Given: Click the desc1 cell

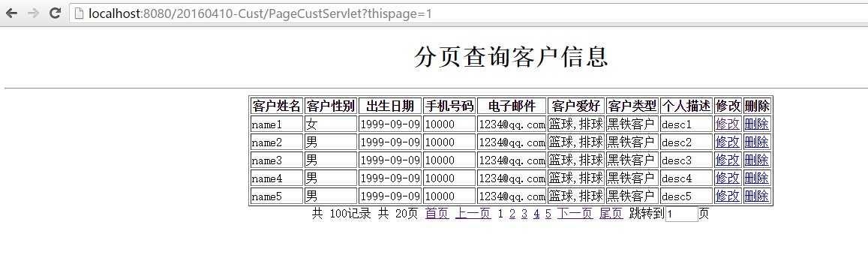Looking at the screenshot, I should click(x=686, y=124).
